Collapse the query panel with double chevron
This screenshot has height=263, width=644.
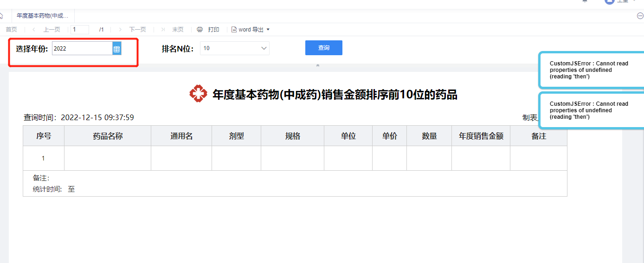point(318,65)
